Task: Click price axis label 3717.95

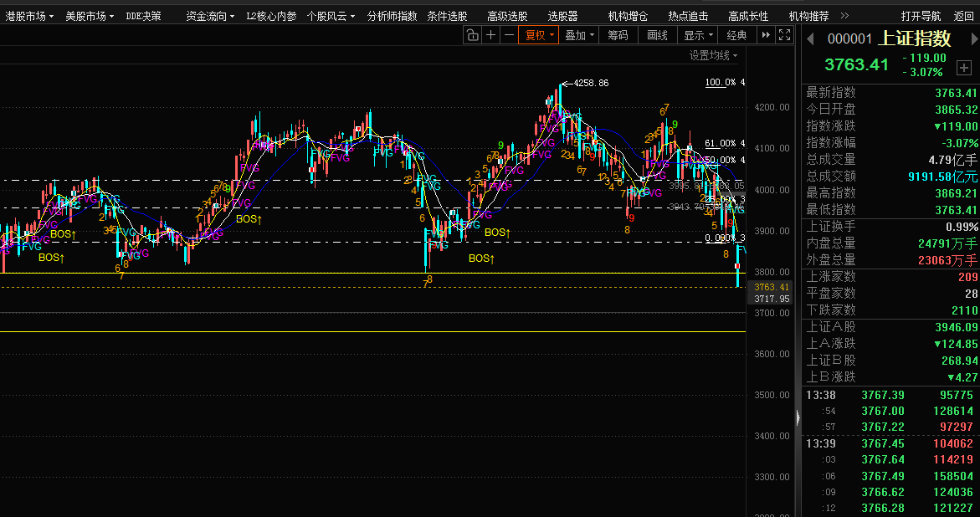Action: 772,299
